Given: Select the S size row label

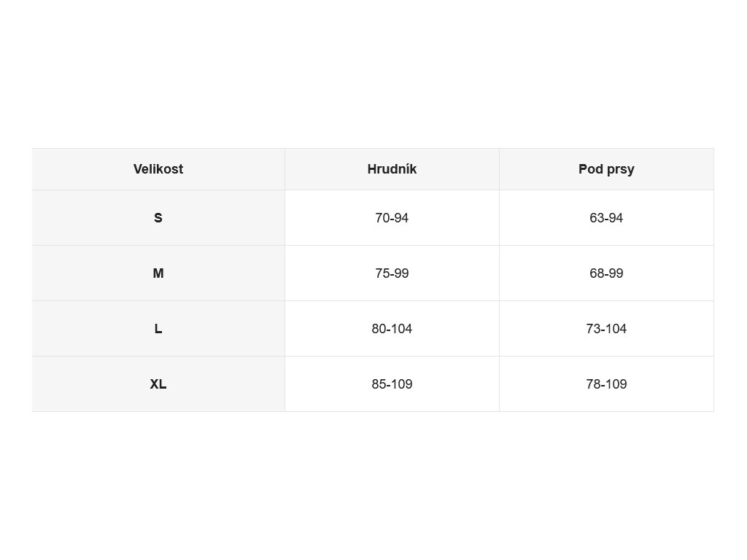Looking at the screenshot, I should click(x=158, y=217).
